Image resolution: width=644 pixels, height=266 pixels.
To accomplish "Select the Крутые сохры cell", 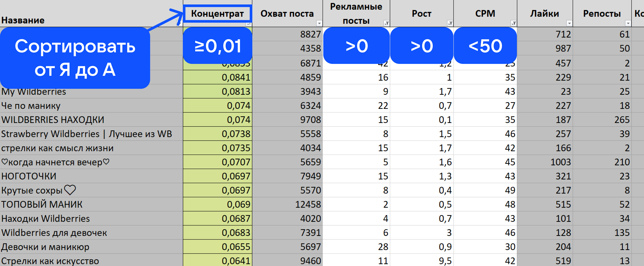I will coord(92,190).
